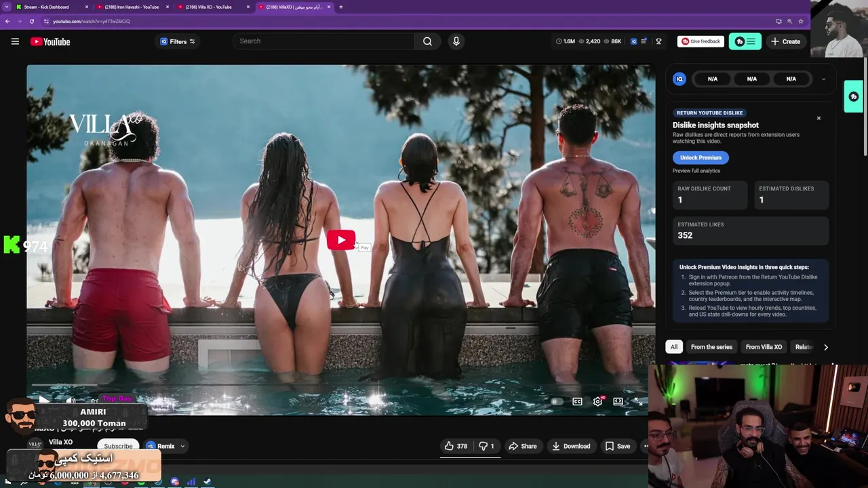Click the Download button

pos(571,446)
